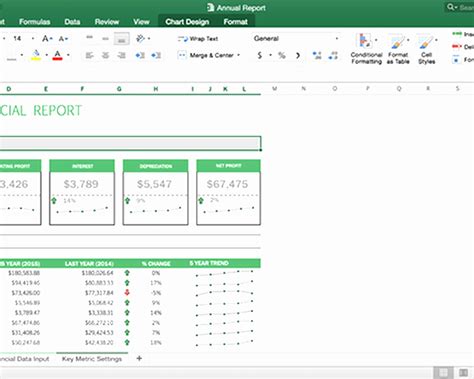Decrease decimal places
The image size is (474, 379).
[333, 55]
